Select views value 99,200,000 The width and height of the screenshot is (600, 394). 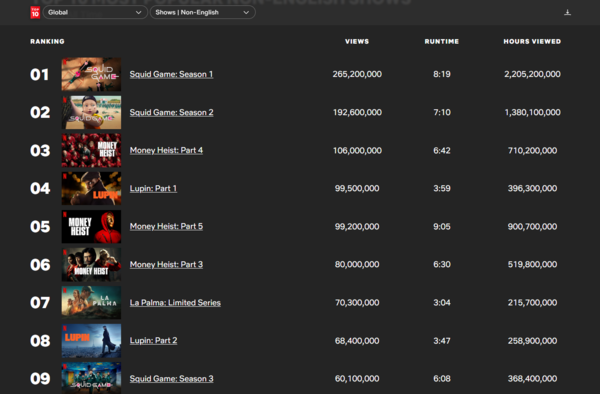click(x=357, y=226)
